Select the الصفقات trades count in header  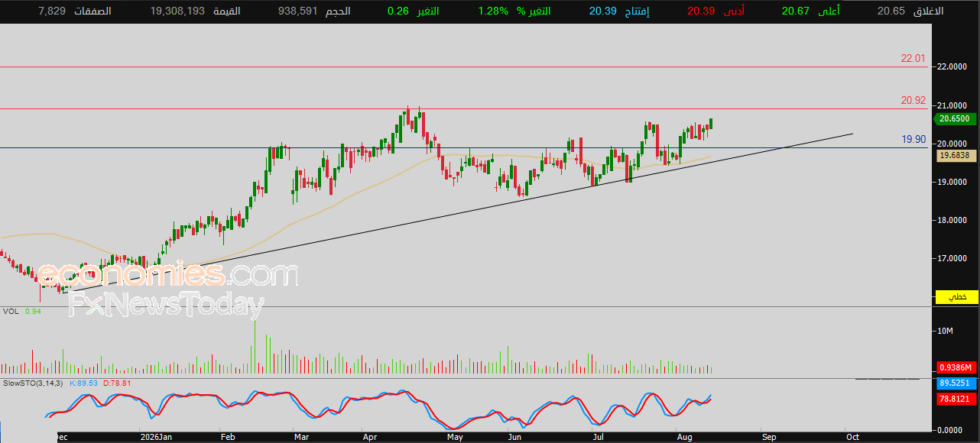click(52, 11)
